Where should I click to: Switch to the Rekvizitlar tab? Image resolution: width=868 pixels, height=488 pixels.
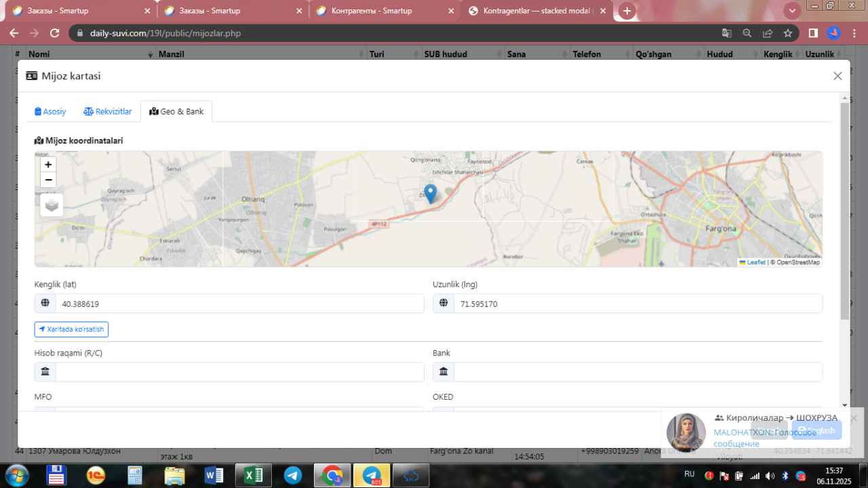pos(107,111)
